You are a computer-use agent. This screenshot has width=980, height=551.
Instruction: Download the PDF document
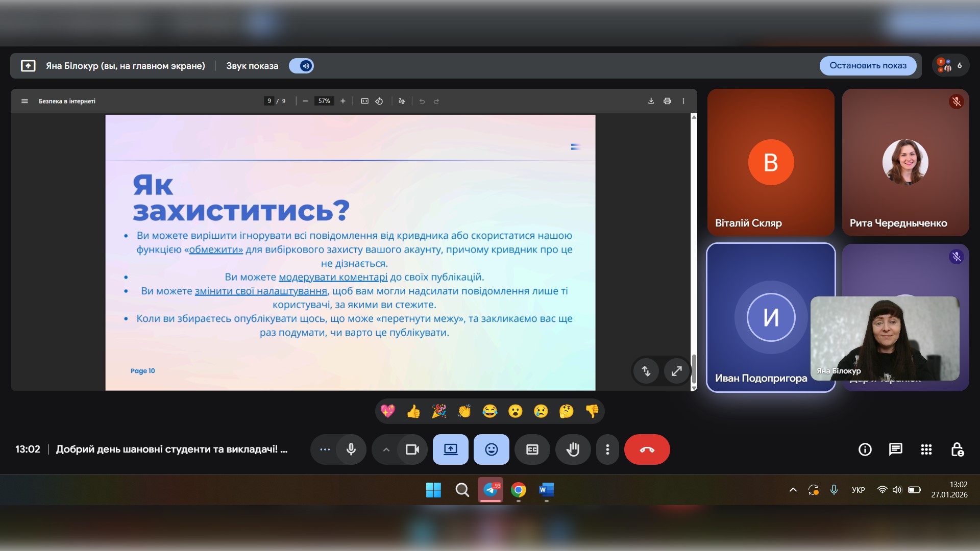(651, 101)
